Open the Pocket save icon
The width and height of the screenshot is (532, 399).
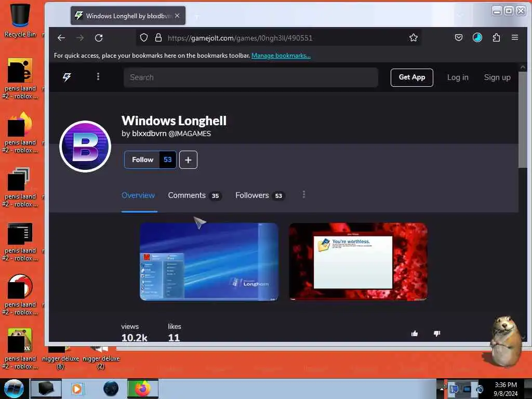(x=458, y=37)
